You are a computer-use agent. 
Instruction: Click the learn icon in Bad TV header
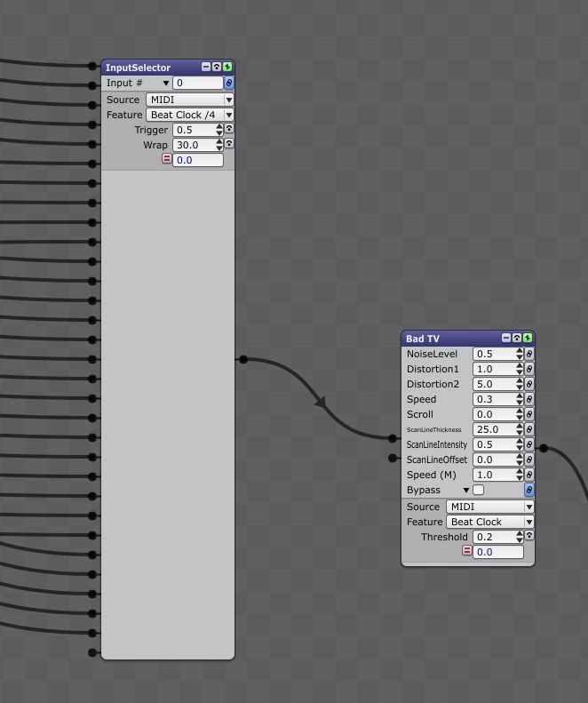click(517, 338)
